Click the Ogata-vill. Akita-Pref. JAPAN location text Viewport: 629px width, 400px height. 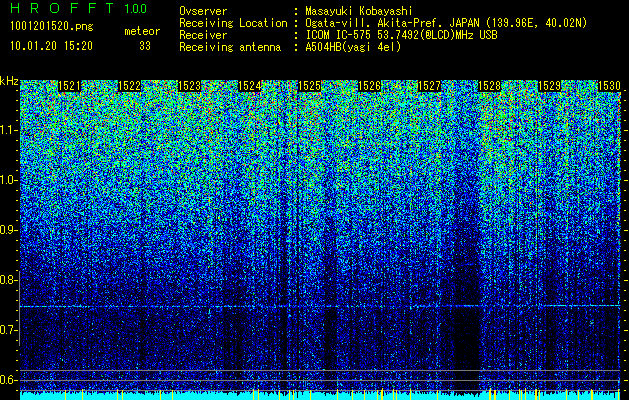(446, 23)
